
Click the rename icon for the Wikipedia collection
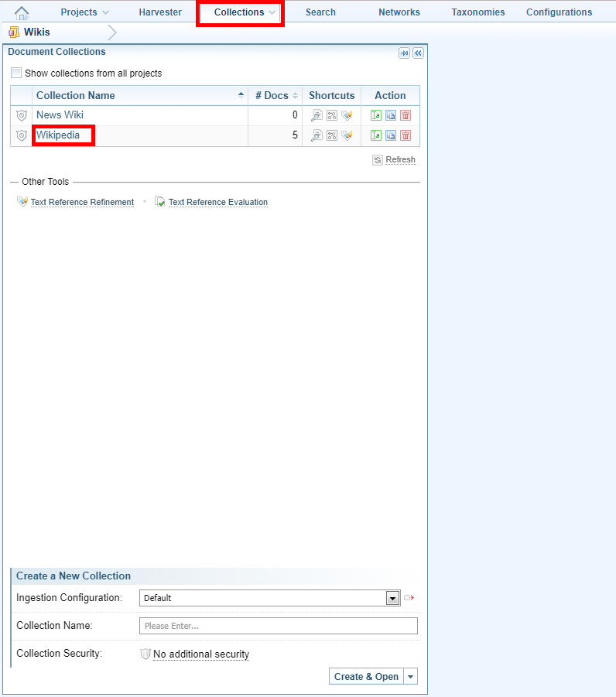[x=376, y=135]
